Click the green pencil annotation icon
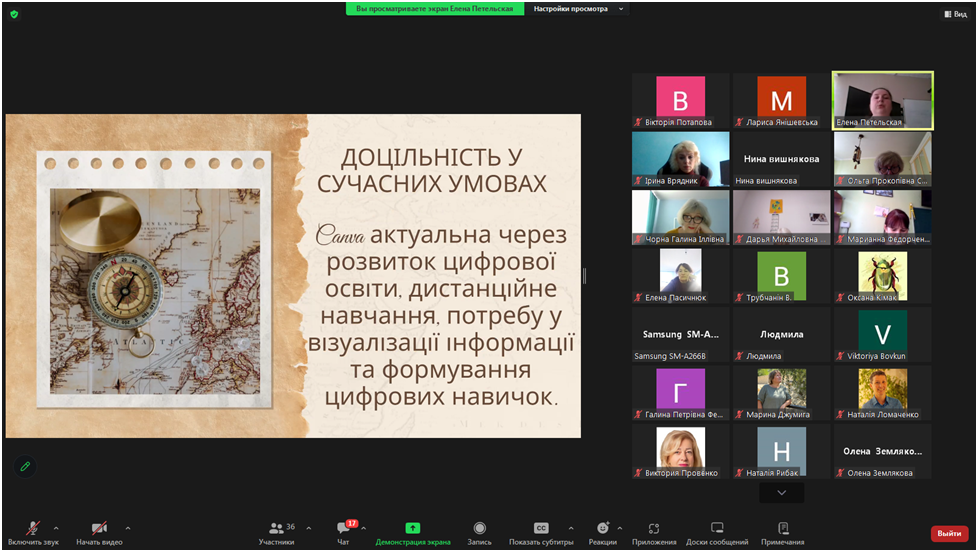This screenshot has width=978, height=552. pyautogui.click(x=25, y=466)
